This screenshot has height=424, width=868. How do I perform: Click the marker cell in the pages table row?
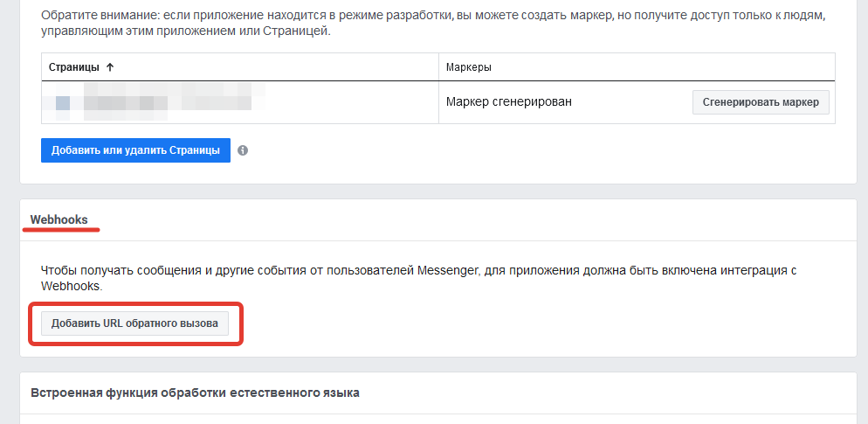coord(637,102)
